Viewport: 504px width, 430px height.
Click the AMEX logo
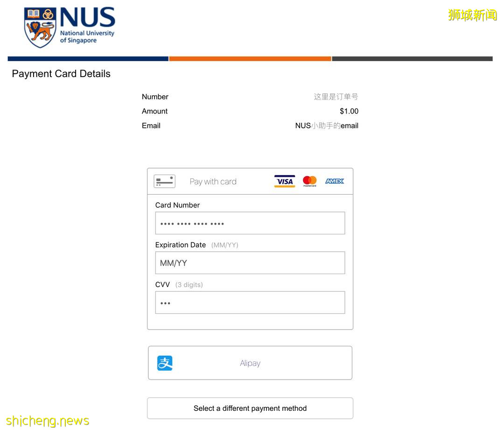(x=334, y=181)
